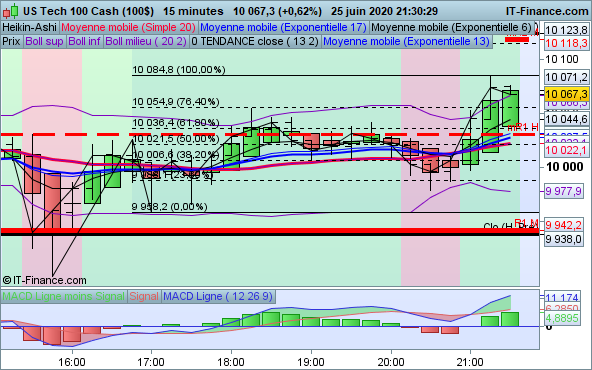Screen dimensions: 592x370
Task: Click the Boll sup legend label
Action: [x=44, y=41]
